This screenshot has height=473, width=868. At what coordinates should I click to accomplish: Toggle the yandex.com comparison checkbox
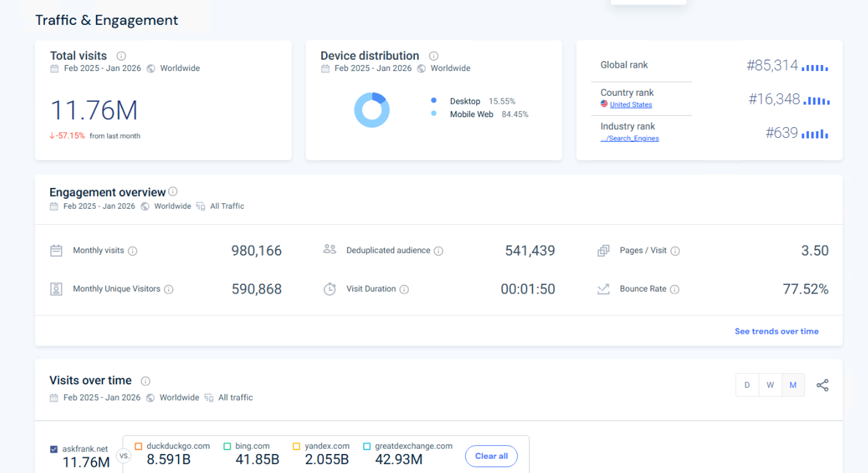297,446
